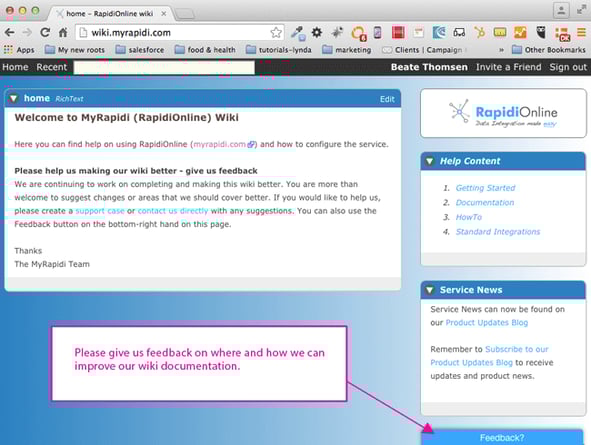Screen dimensions: 591x445
Task: Open Other Bookmarks folder
Action: click(549, 50)
